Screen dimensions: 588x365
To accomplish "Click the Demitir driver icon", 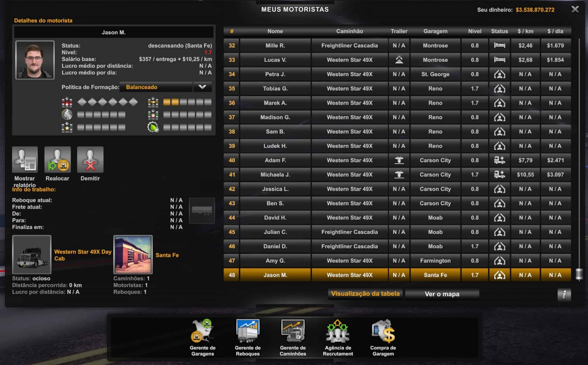I will 90,160.
